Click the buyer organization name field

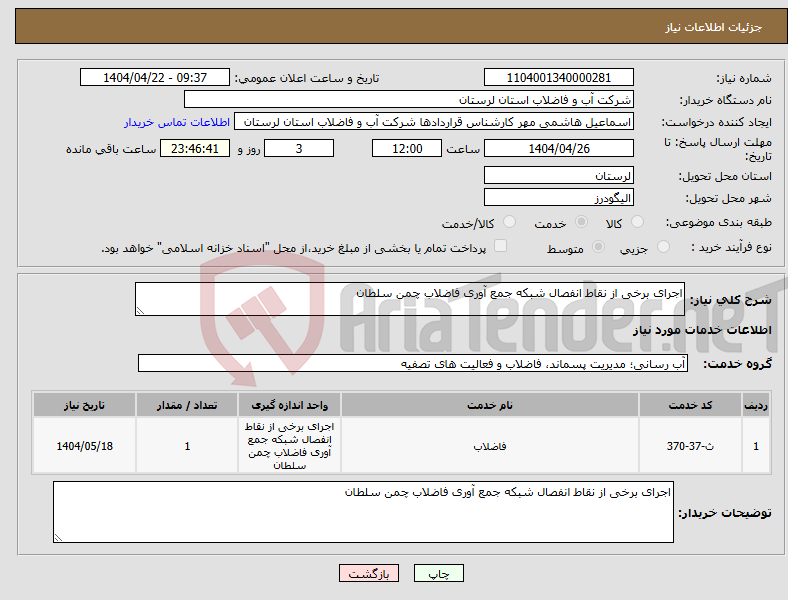click(x=409, y=99)
